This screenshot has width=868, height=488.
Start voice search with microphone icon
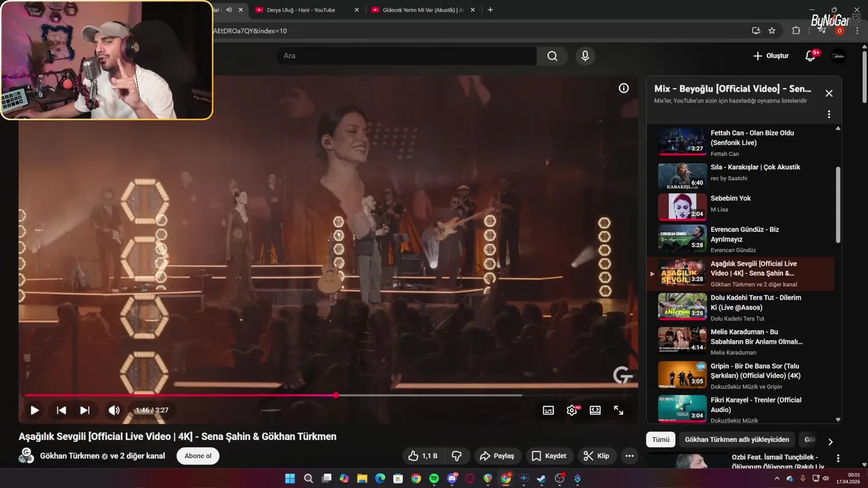[x=585, y=56]
